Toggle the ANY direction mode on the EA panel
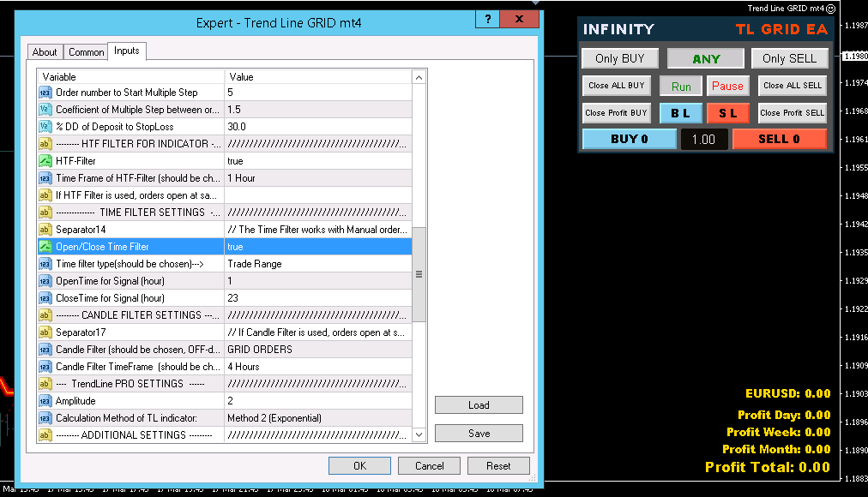Image resolution: width=868 pixels, height=497 pixels. 706,58
